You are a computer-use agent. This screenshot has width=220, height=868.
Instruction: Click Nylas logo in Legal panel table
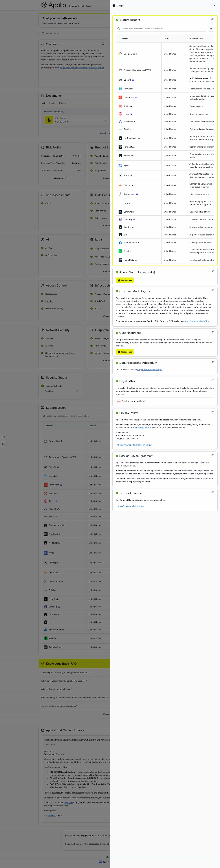pyautogui.click(x=120, y=165)
